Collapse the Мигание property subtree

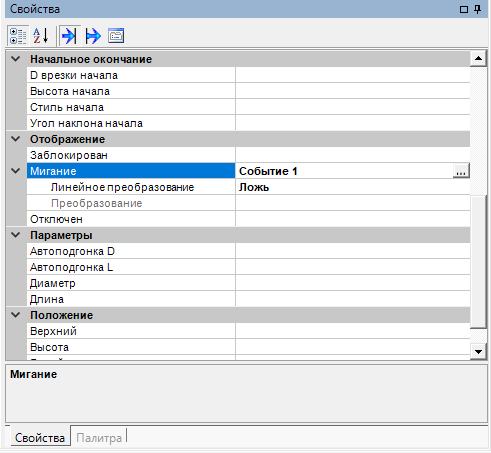click(16, 171)
